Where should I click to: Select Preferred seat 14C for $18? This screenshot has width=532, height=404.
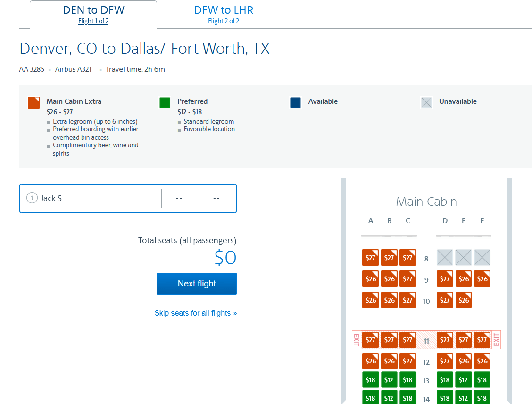(x=408, y=397)
